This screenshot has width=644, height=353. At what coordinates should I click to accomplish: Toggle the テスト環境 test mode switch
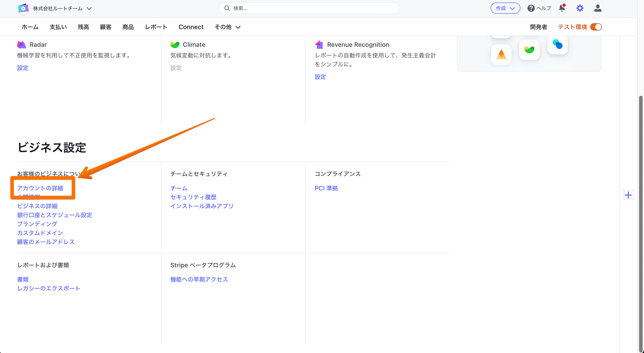click(596, 27)
